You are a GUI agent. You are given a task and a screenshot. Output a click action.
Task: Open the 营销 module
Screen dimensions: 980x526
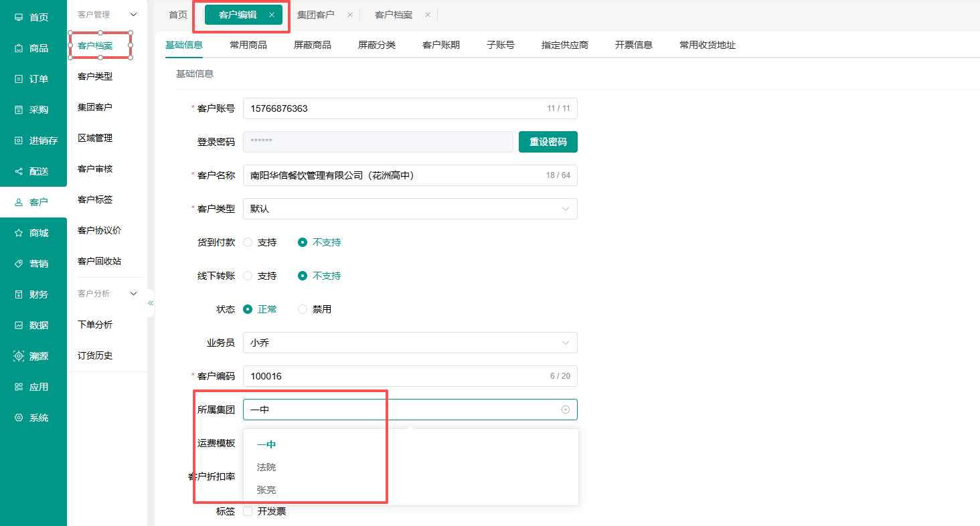pos(33,264)
